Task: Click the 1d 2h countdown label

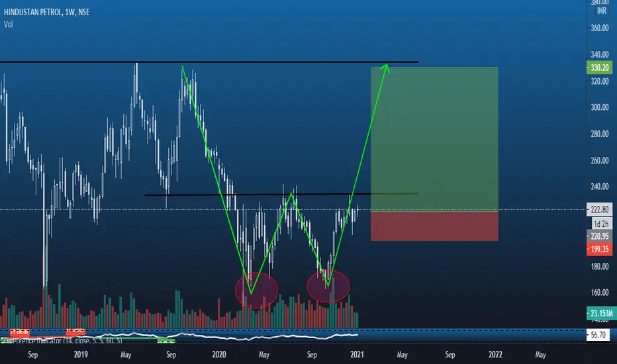Action: click(602, 224)
